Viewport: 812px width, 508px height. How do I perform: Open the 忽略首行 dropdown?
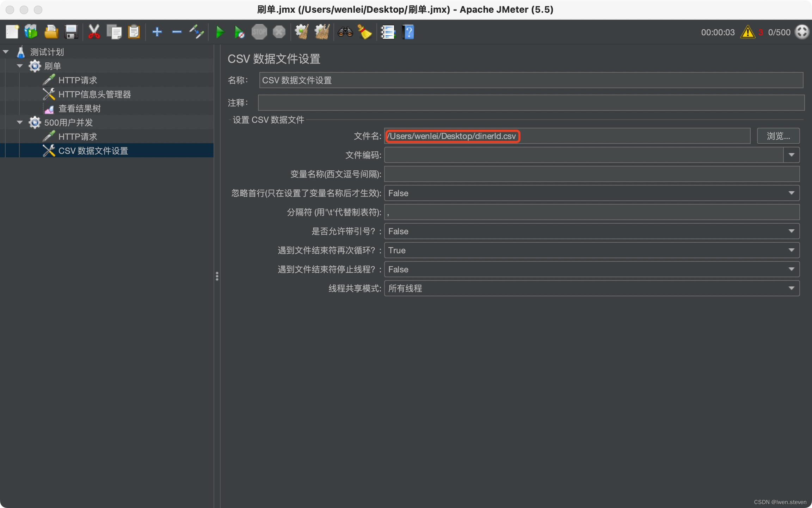(x=592, y=193)
